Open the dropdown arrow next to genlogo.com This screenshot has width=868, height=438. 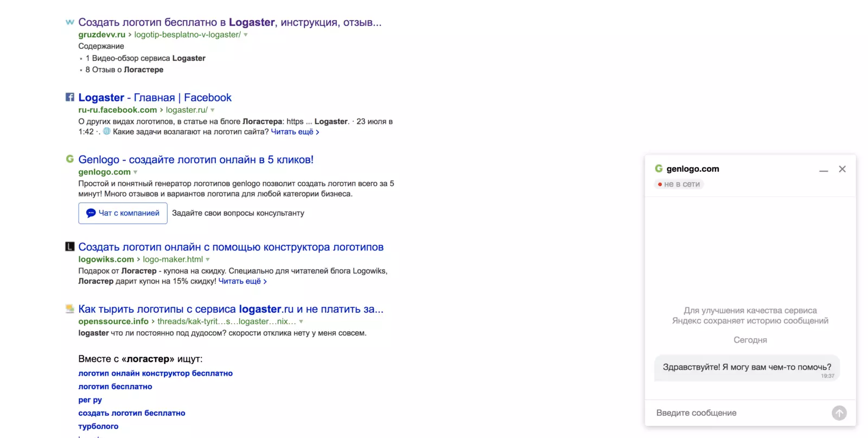click(x=136, y=172)
